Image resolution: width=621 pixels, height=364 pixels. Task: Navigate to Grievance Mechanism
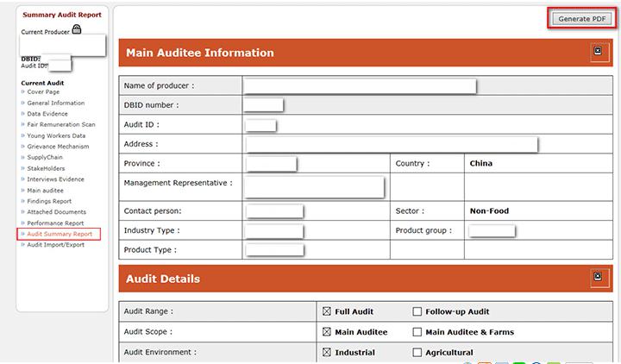[58, 147]
